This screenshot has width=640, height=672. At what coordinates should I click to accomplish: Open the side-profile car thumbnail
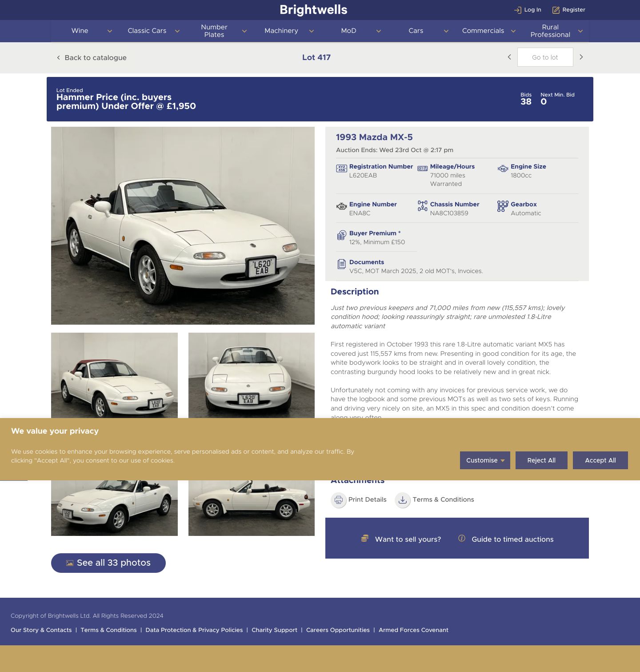(252, 508)
